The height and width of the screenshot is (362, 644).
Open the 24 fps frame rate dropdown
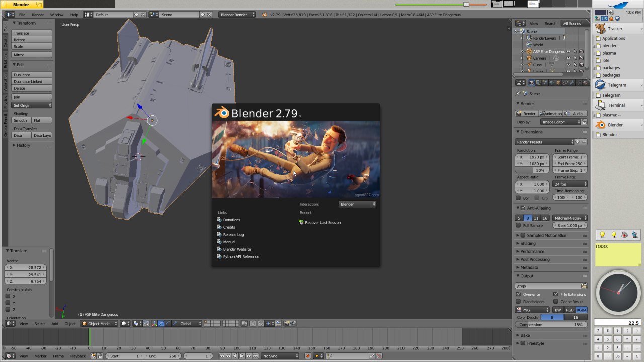[570, 184]
